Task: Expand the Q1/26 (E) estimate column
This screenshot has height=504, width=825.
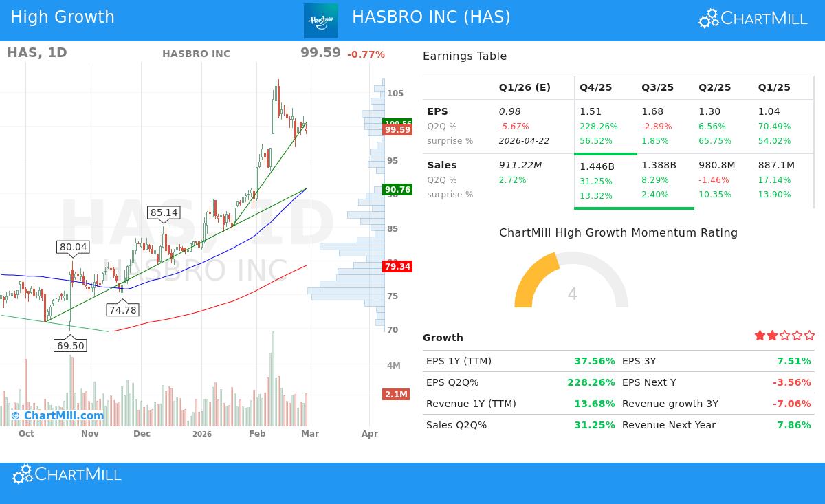Action: 525,87
